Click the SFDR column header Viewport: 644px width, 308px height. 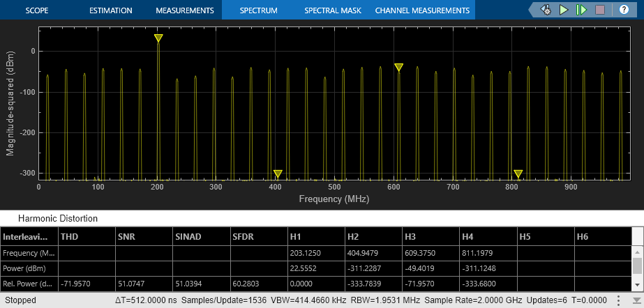(241, 236)
